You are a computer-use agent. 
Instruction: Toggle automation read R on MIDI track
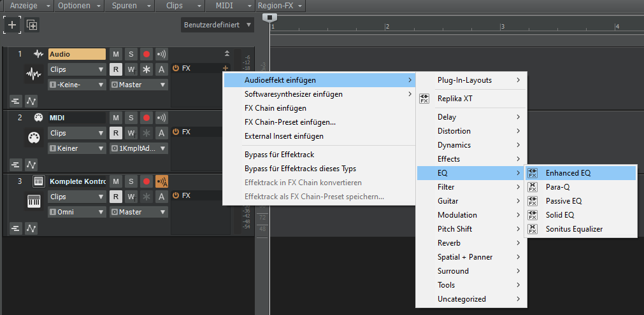click(116, 133)
